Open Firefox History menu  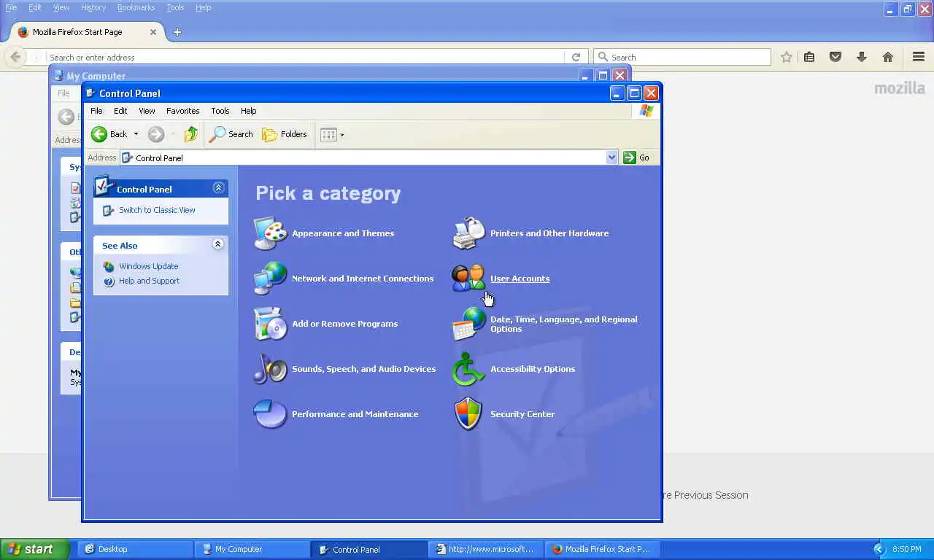pyautogui.click(x=93, y=7)
